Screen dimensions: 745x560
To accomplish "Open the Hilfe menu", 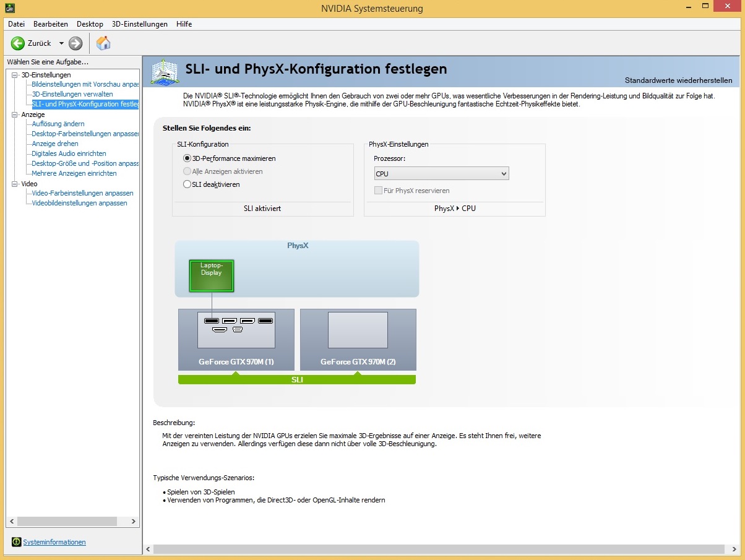I will coord(184,24).
